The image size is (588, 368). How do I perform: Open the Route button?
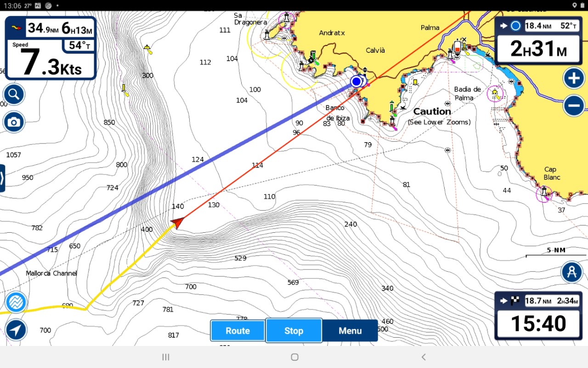[x=237, y=331]
